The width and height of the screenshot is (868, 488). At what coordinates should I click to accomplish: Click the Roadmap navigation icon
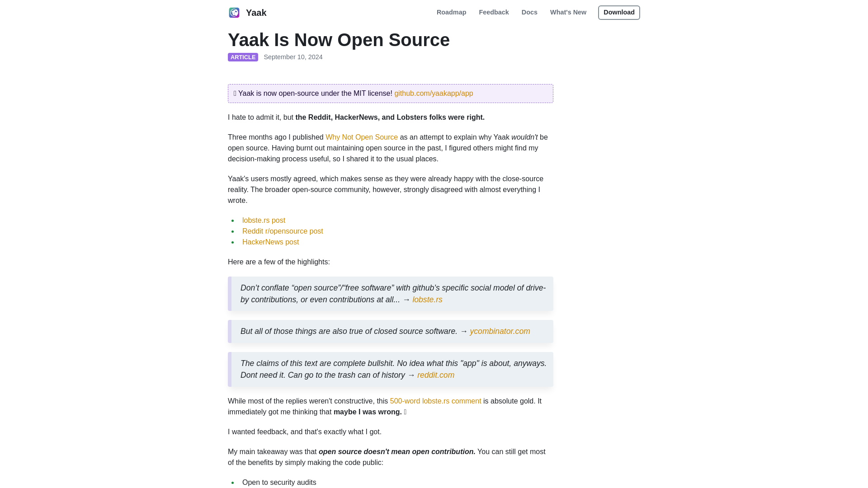(451, 13)
